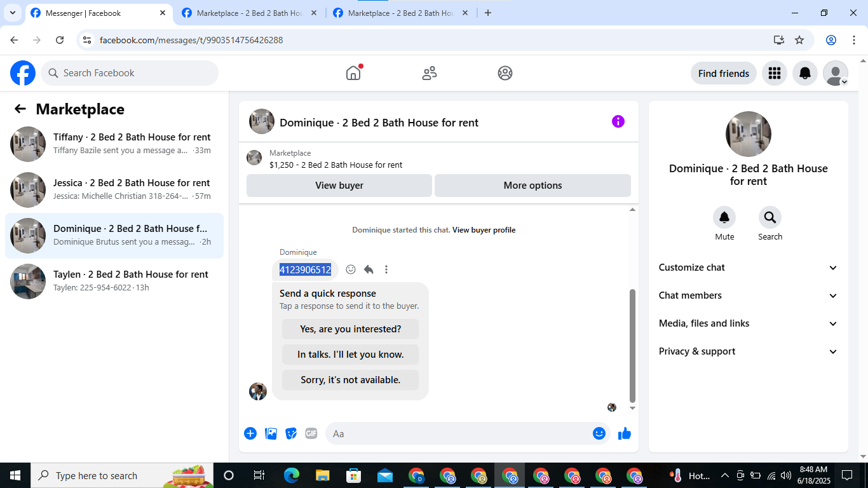The height and width of the screenshot is (488, 868).
Task: Open the Tiffany conversation
Action: point(114,144)
